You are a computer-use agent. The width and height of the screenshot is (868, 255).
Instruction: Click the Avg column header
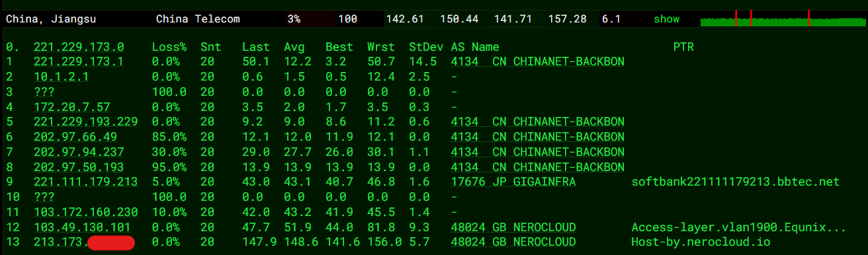pyautogui.click(x=294, y=47)
